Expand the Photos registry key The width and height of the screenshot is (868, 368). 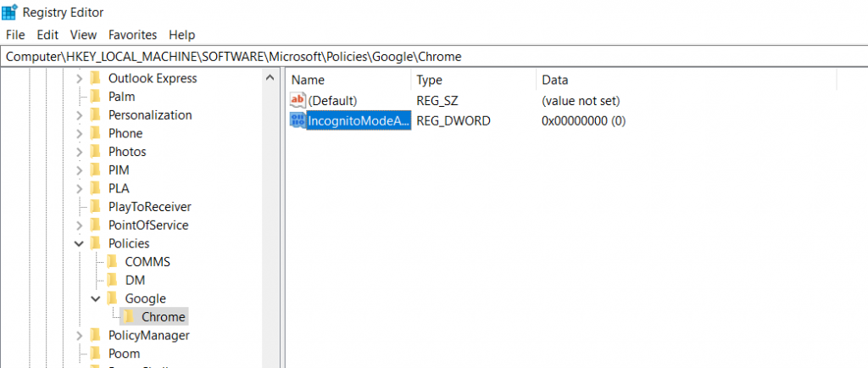tap(80, 152)
